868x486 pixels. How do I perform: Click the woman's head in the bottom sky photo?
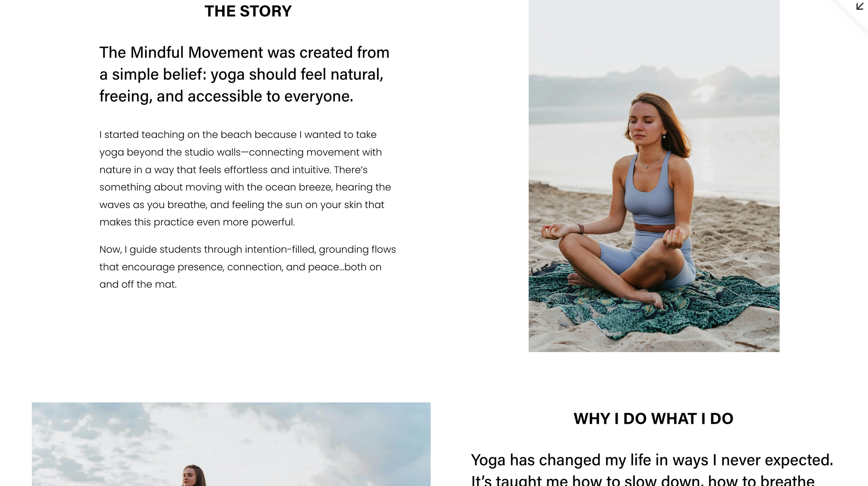pyautogui.click(x=193, y=476)
